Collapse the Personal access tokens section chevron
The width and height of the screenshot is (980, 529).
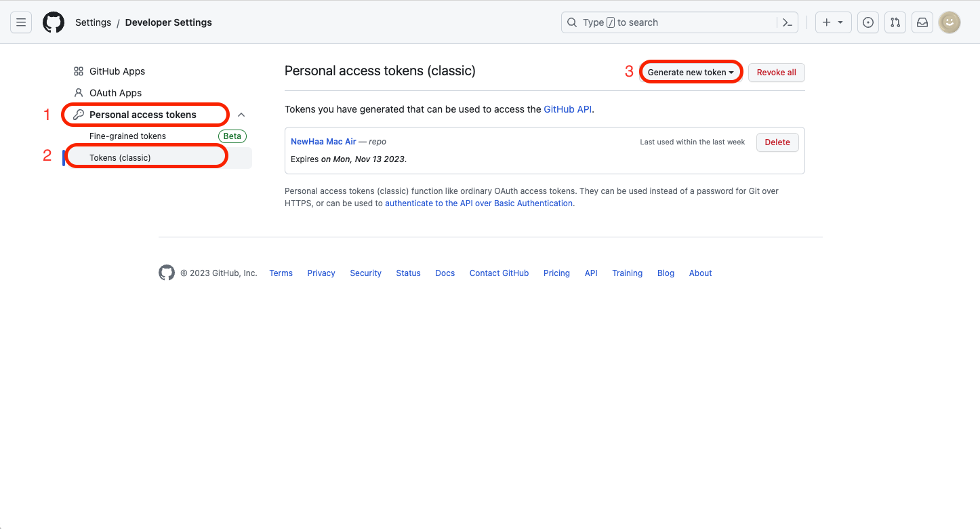[241, 115]
